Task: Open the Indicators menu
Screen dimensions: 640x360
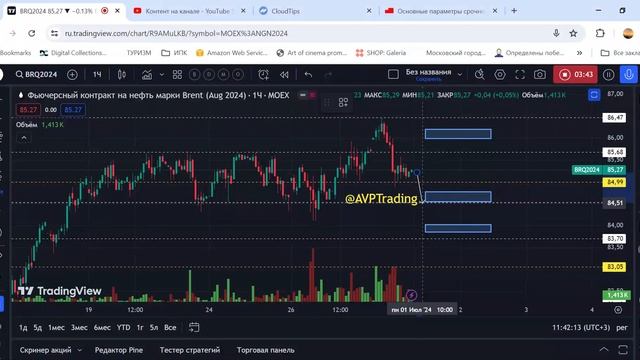Action: (x=147, y=74)
